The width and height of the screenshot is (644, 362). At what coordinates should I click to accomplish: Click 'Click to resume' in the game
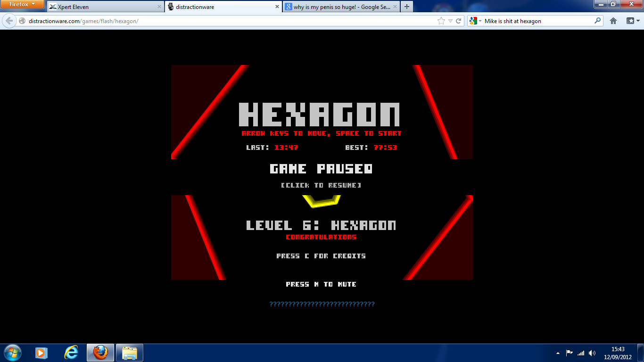click(322, 185)
